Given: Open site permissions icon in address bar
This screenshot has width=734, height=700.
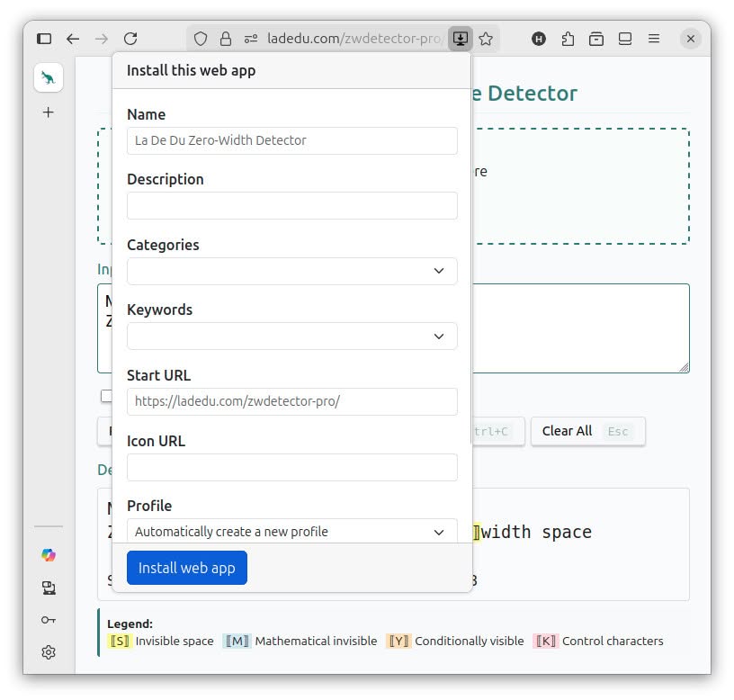Looking at the screenshot, I should (251, 39).
